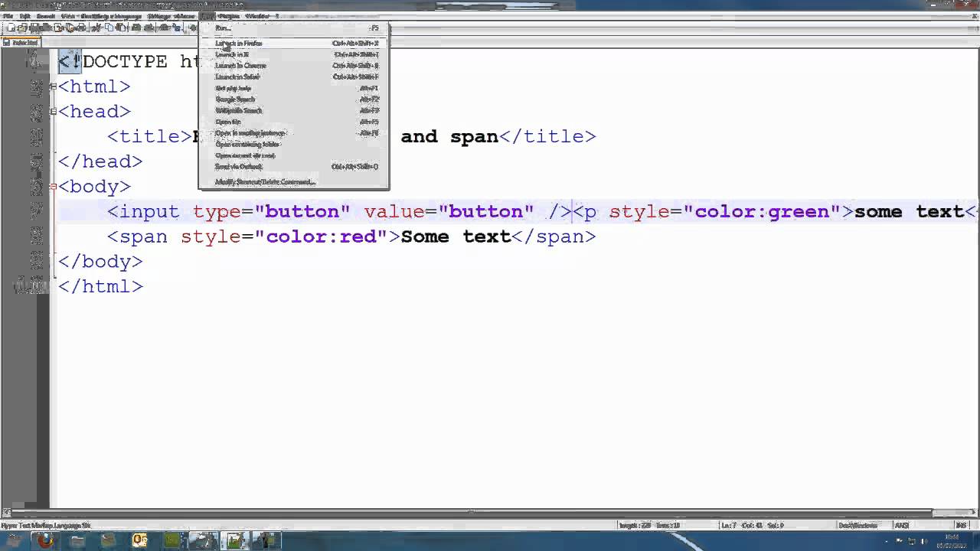The width and height of the screenshot is (980, 551).
Task: Choose Modify Shortcut/Delete Command...
Action: click(x=294, y=182)
